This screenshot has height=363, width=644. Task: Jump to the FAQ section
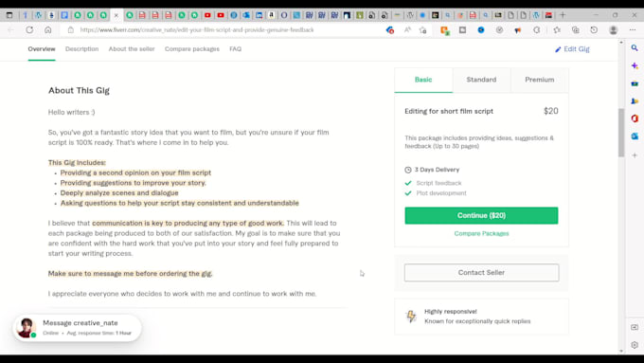(x=235, y=49)
